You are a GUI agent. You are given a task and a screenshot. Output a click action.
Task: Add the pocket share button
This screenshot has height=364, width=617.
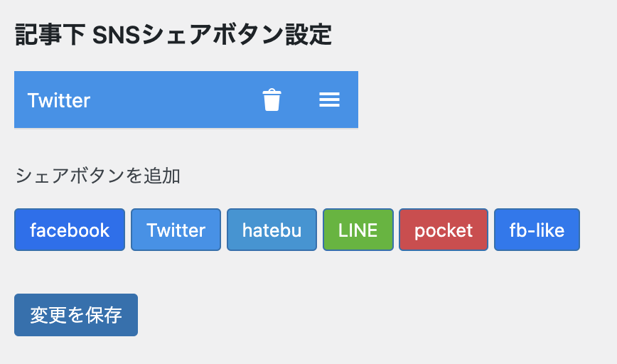point(444,230)
